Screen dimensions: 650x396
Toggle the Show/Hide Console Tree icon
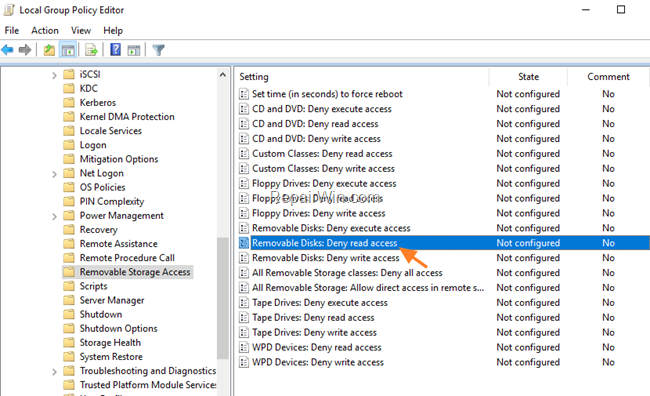tap(68, 50)
